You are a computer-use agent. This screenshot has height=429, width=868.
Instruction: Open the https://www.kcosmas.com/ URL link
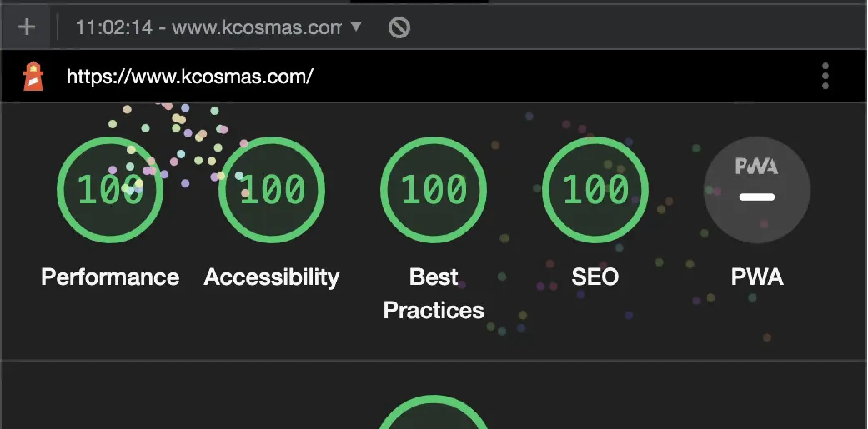[190, 77]
